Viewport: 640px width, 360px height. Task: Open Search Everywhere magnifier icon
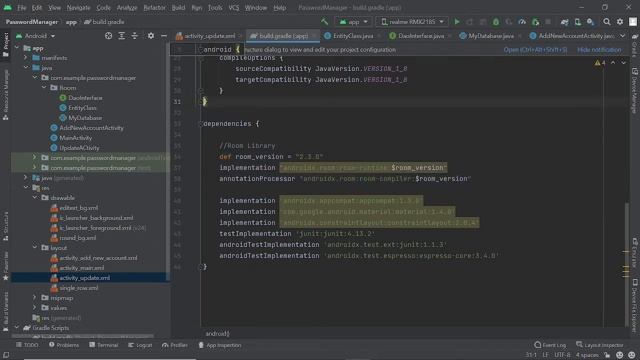point(607,22)
